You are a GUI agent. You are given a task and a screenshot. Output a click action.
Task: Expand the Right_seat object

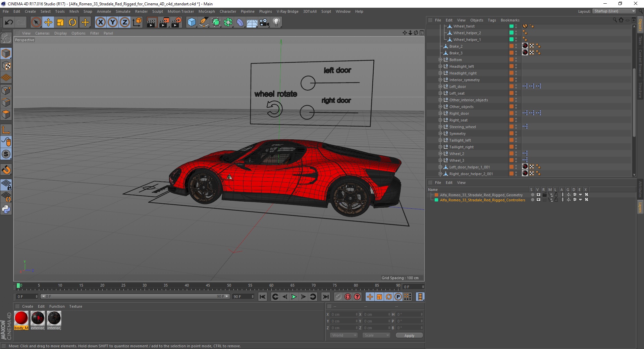click(x=440, y=120)
